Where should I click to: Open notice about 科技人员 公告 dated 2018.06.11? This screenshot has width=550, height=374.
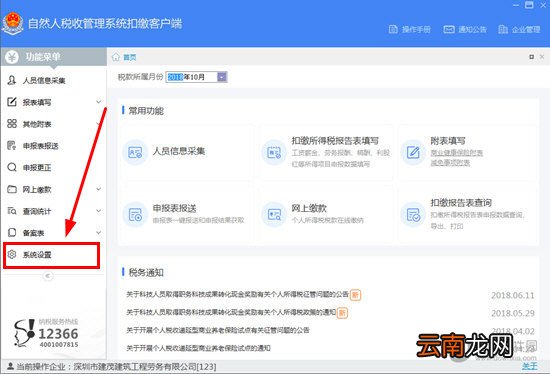pyautogui.click(x=237, y=294)
